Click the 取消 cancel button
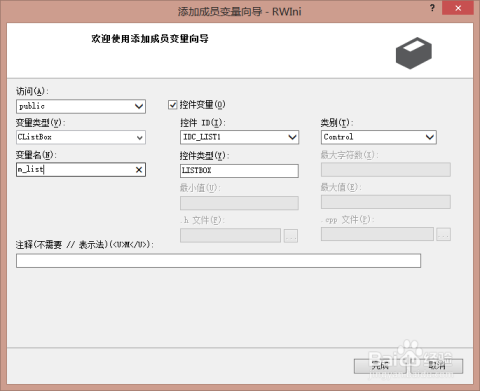Viewport: 480px width, 391px height. (437, 366)
